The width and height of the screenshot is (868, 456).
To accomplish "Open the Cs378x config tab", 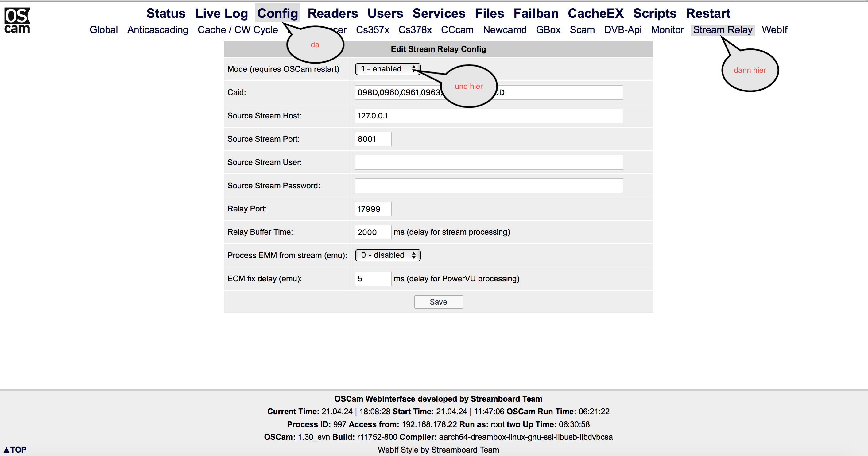I will (x=415, y=30).
